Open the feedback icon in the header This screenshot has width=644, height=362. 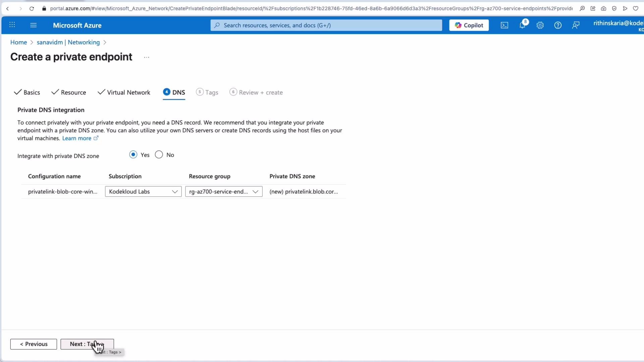point(576,25)
